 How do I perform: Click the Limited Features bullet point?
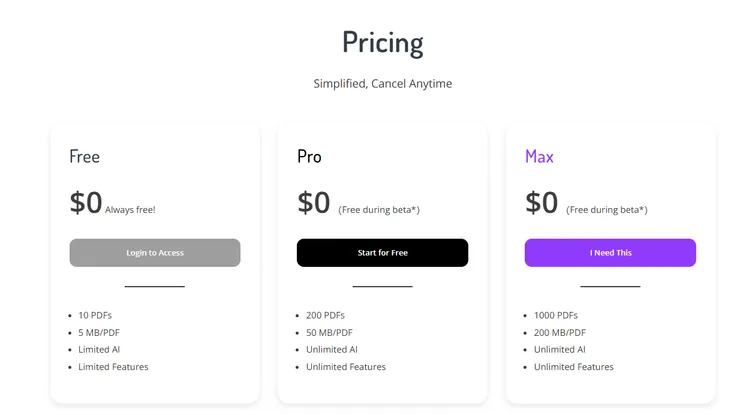(113, 367)
